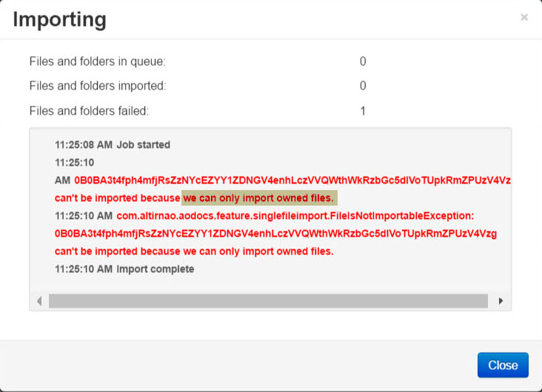Click the second red file ID string
This screenshot has width=542, height=392.
pyautogui.click(x=275, y=234)
